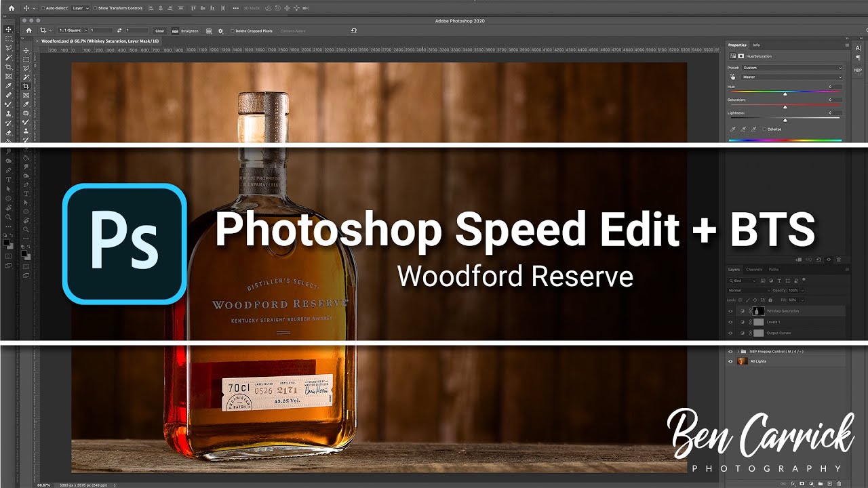Screen dimensions: 868x488
Task: Open the Layers panel menu
Action: click(x=847, y=270)
